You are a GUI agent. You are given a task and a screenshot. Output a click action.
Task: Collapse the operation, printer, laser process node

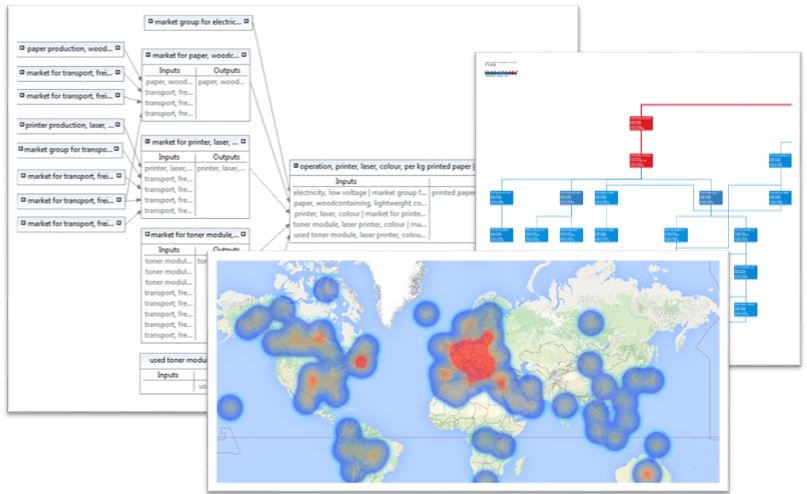(295, 168)
